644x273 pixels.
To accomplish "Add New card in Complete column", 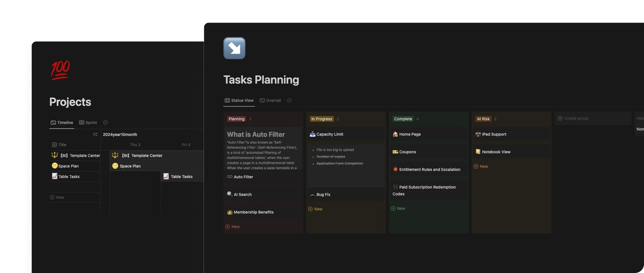I will coord(398,209).
